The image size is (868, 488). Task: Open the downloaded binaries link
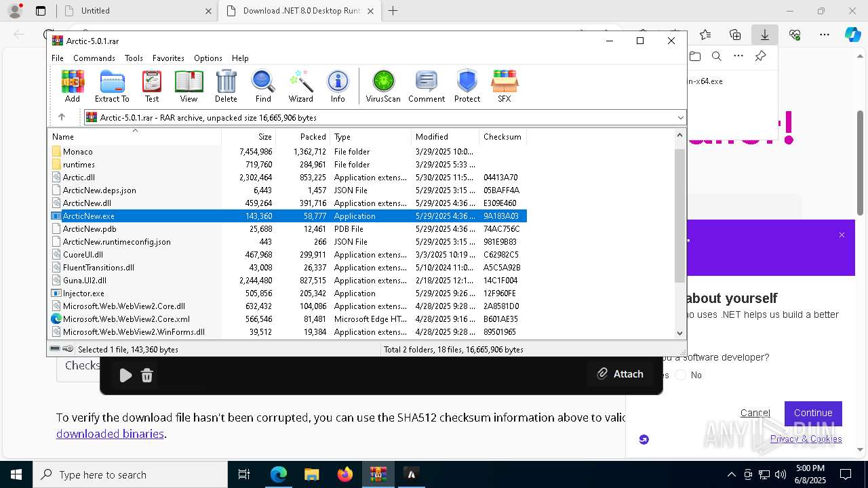110,434
